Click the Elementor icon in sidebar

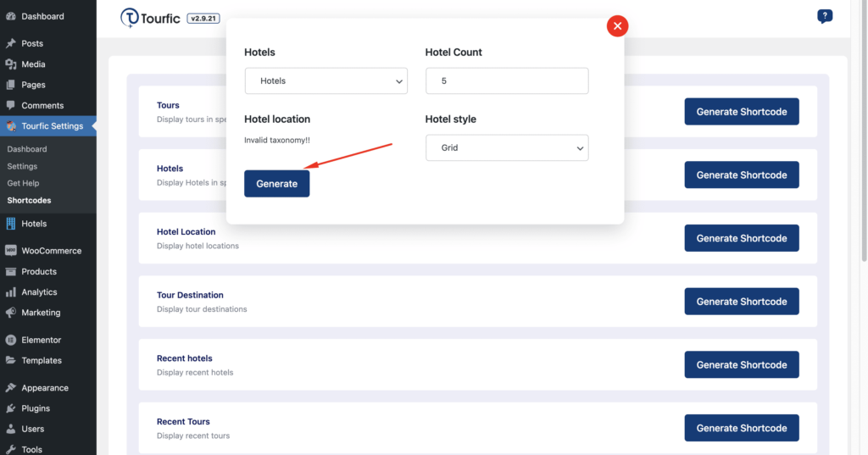pyautogui.click(x=10, y=340)
